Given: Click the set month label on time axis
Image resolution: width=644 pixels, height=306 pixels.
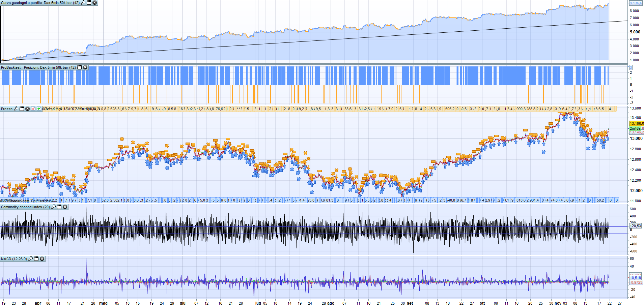Looking at the screenshot, I should 410,303.
